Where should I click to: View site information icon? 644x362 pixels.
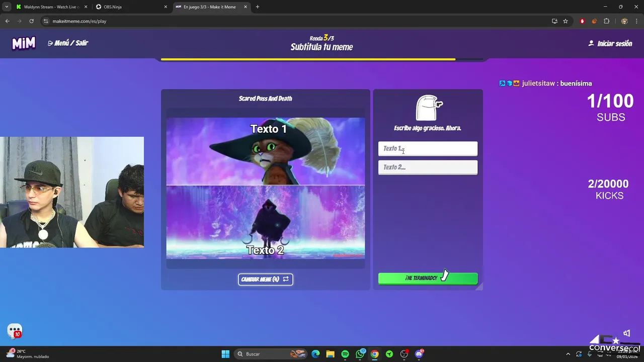click(46, 21)
